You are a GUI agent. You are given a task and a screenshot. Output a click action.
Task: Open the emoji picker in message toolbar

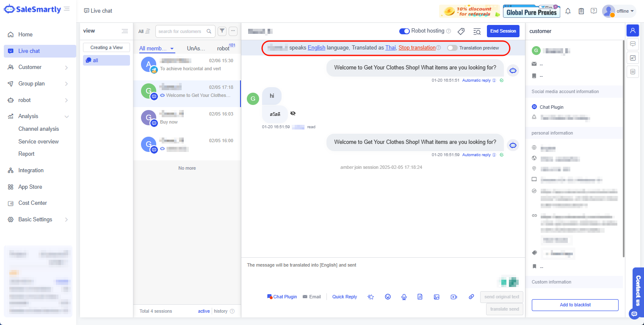tap(387, 297)
